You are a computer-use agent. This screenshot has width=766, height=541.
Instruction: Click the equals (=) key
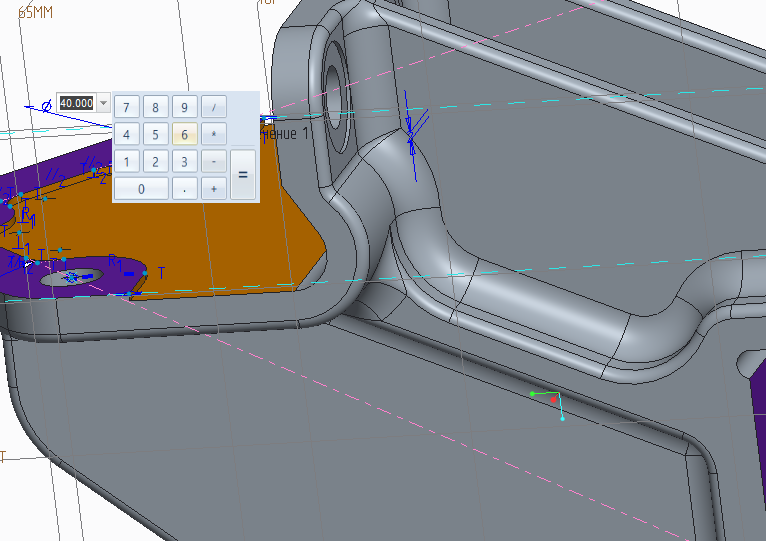(x=243, y=174)
